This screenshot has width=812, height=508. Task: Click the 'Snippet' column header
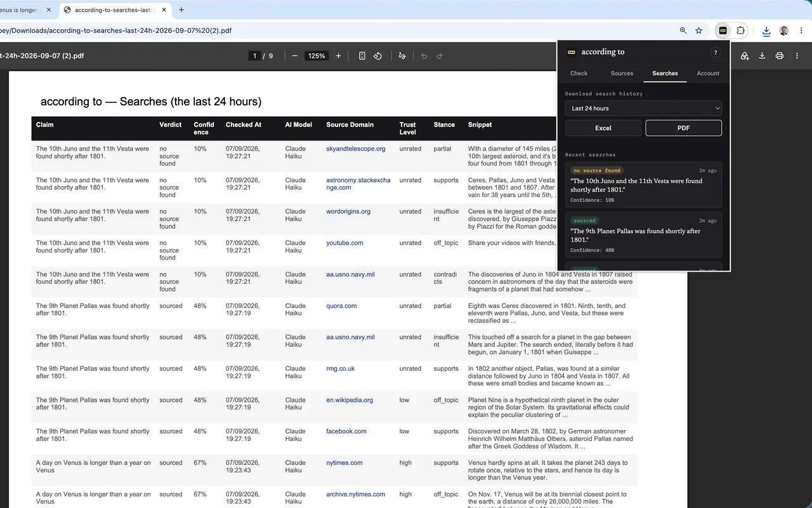(x=480, y=124)
